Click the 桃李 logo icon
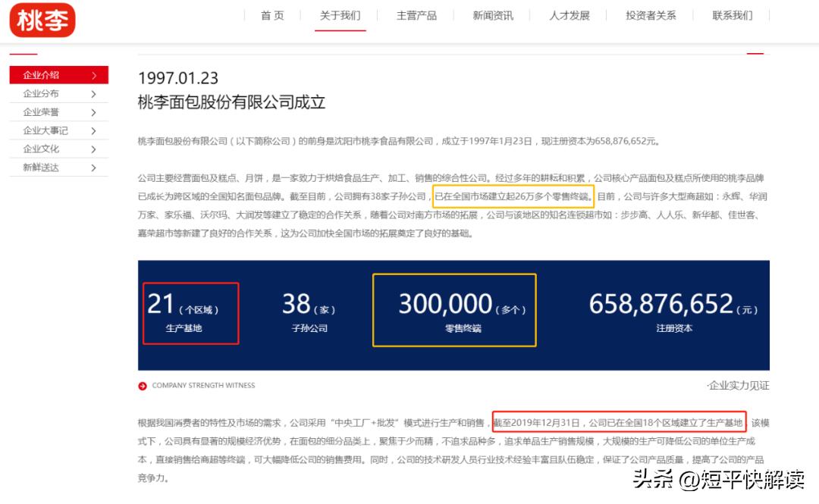Viewport: 819px width, 504px height. coord(42,20)
